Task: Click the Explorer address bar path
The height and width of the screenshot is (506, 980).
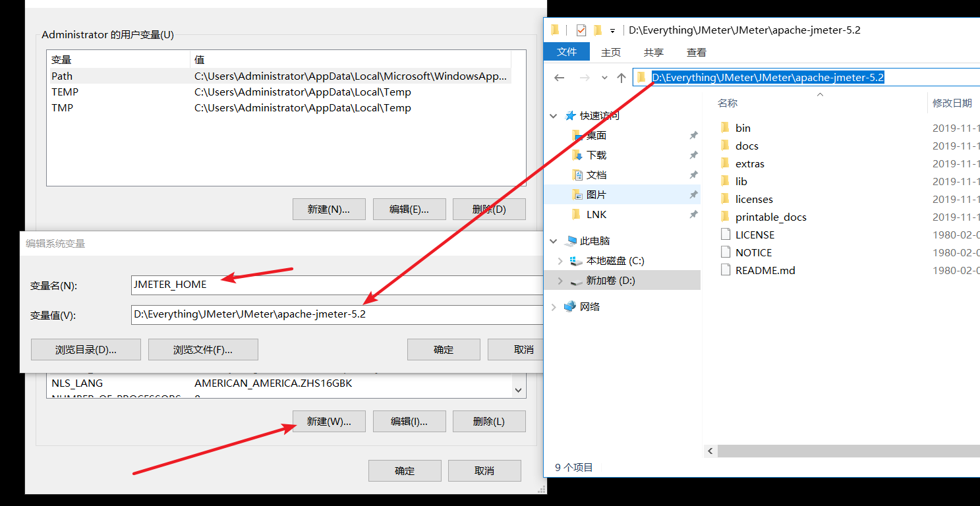Action: 768,78
